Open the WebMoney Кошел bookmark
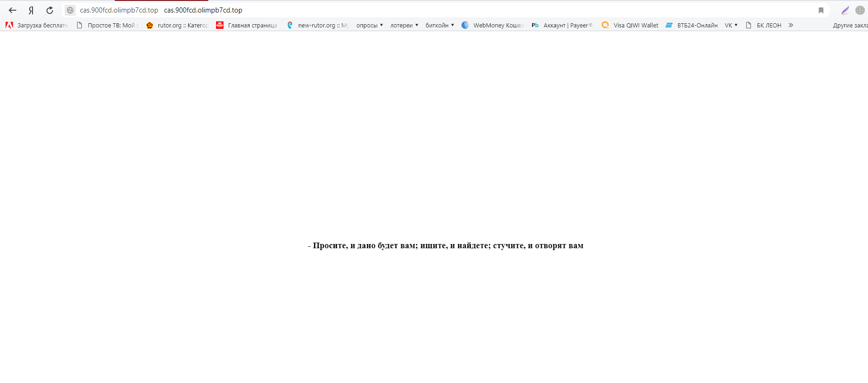This screenshot has width=868, height=383. click(493, 25)
